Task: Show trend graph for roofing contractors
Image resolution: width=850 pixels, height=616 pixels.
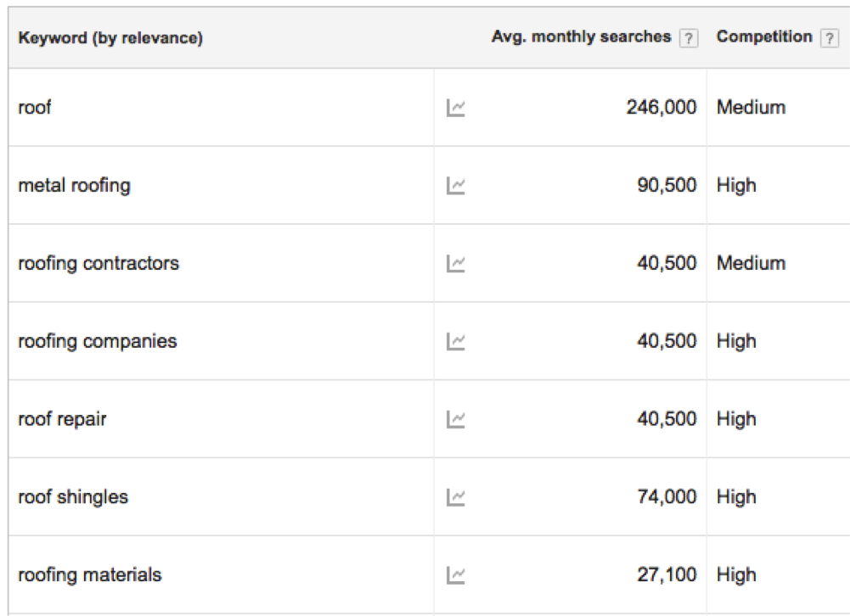Action: point(455,264)
